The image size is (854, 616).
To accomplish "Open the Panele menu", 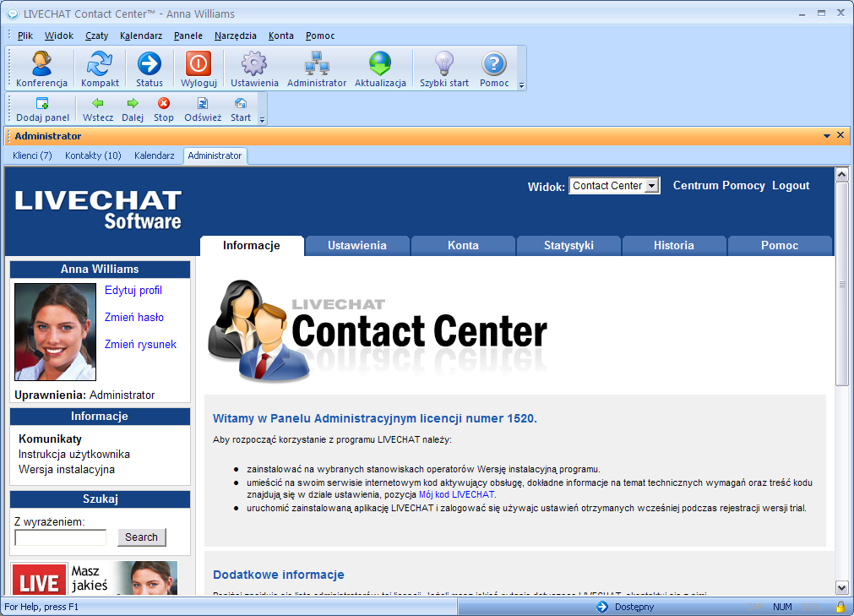I will 188,36.
